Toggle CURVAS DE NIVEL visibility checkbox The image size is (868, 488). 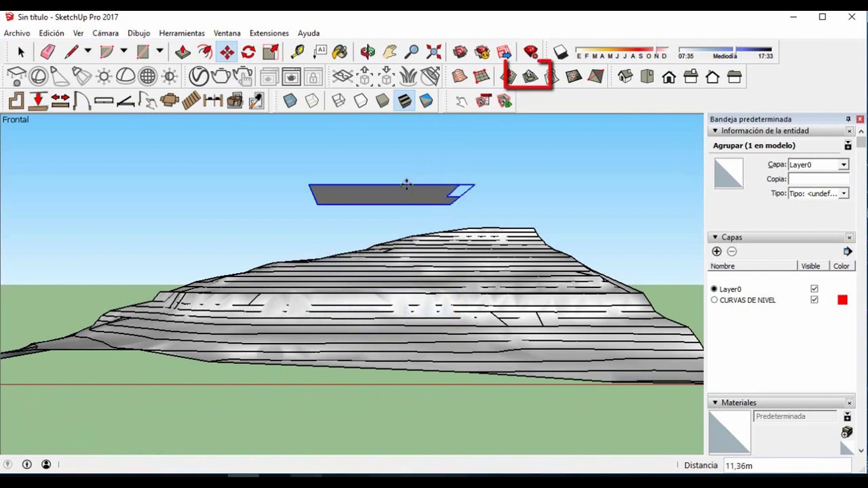[814, 300]
